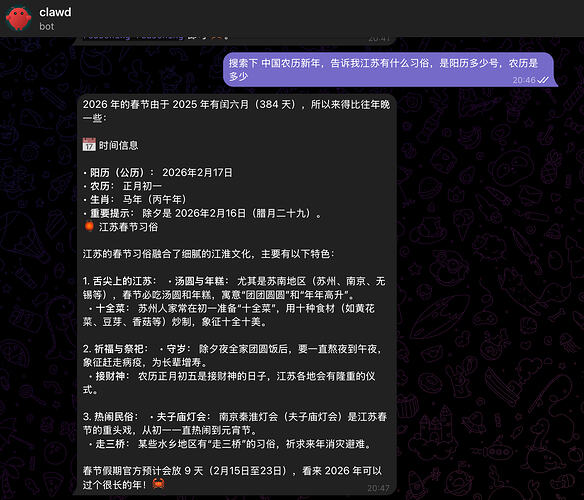This screenshot has width=584, height=500.
Task: Click the heading 时间信息
Action: 118,145
